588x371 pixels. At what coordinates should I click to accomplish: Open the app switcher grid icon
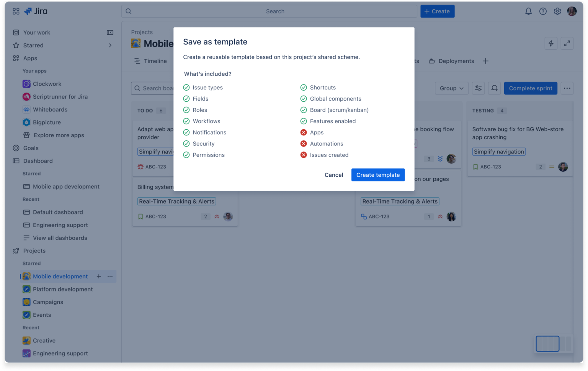pos(16,11)
